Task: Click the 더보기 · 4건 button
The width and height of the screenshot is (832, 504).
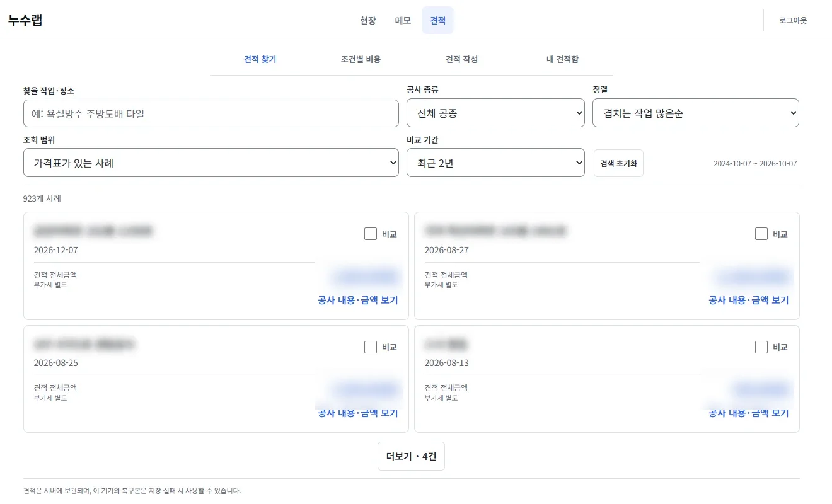Action: tap(411, 456)
